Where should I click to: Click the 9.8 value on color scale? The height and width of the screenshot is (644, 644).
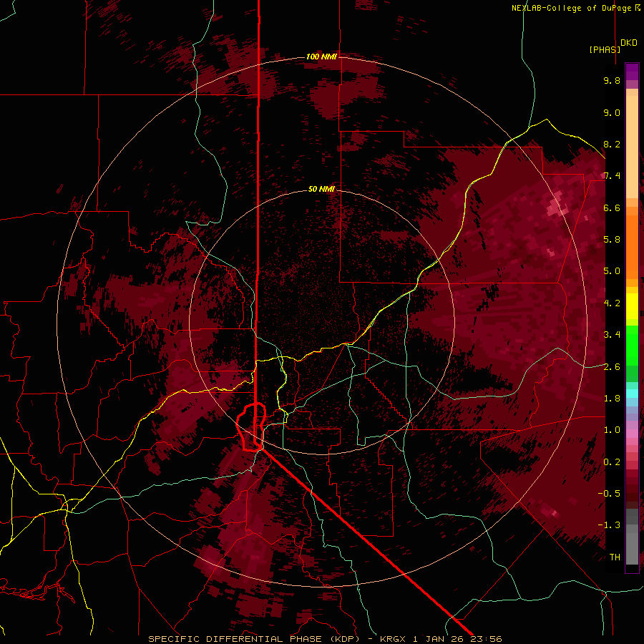[x=612, y=80]
